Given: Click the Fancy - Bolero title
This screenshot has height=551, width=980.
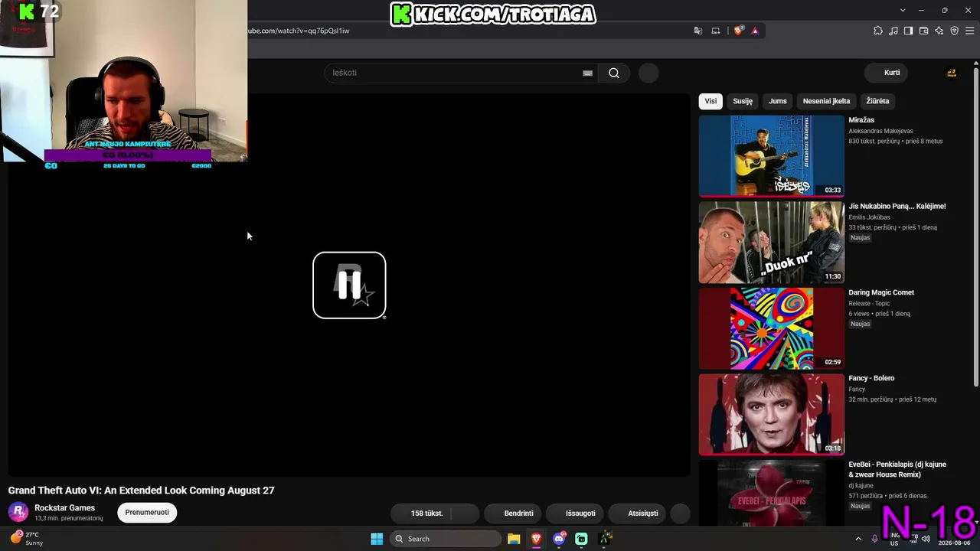Looking at the screenshot, I should (871, 378).
